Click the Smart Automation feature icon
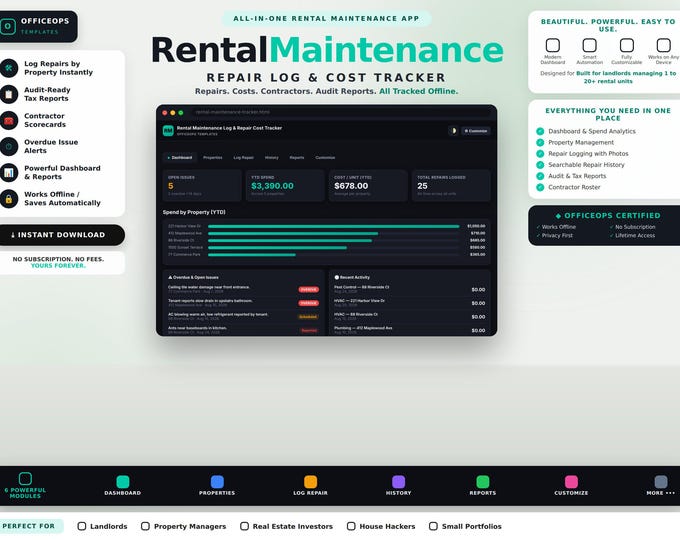The width and height of the screenshot is (680, 540). (589, 45)
